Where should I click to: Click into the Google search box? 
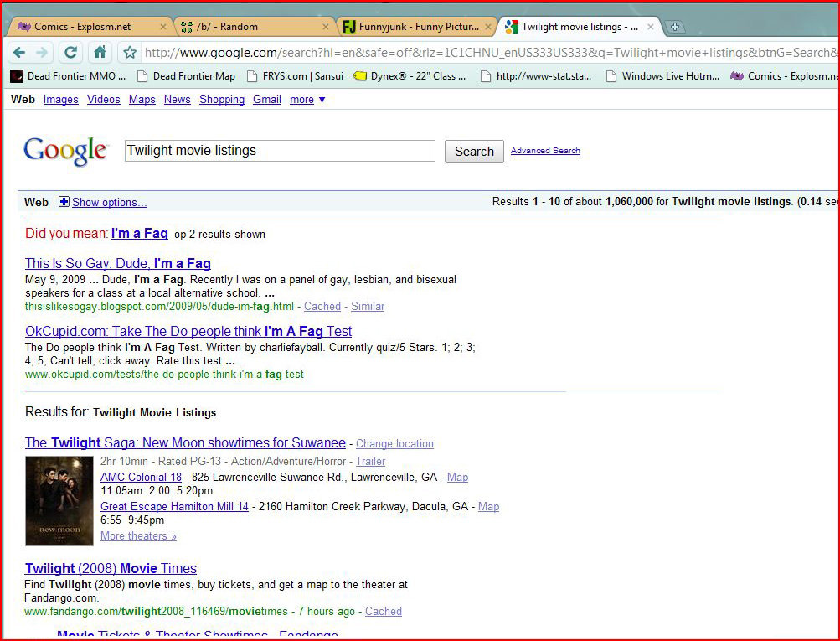point(280,151)
